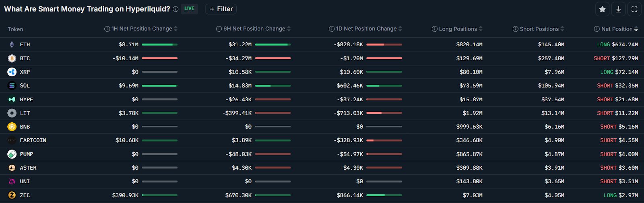Click the star favorite icon

point(602,9)
